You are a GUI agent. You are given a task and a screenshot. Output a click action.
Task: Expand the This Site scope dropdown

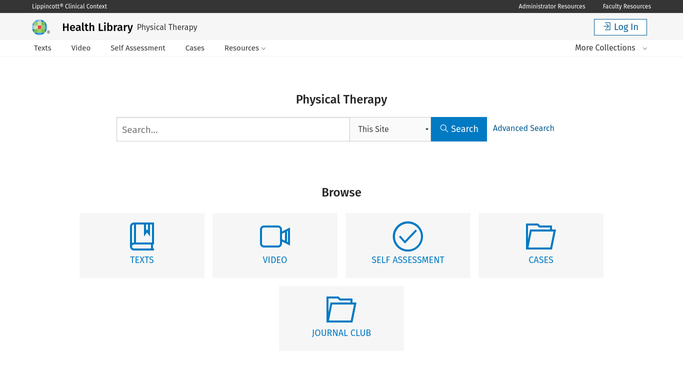[x=390, y=129]
